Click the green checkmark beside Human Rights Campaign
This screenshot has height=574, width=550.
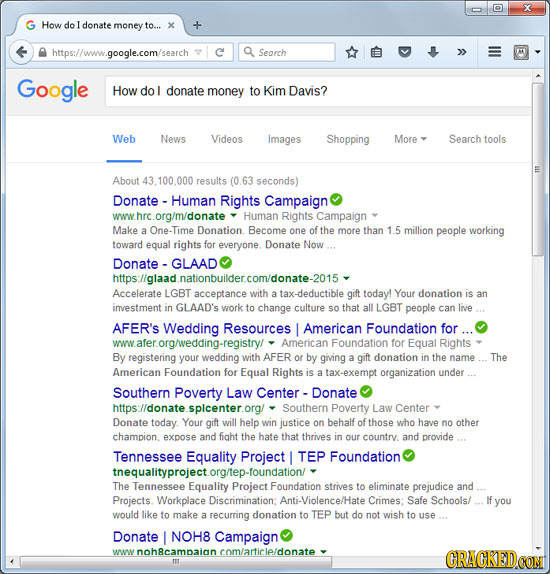336,200
